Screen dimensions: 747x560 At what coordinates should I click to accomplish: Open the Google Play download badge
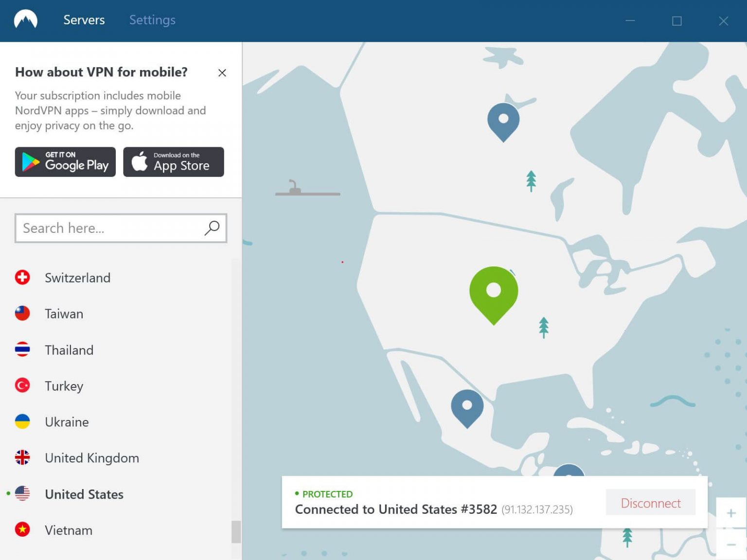(65, 162)
